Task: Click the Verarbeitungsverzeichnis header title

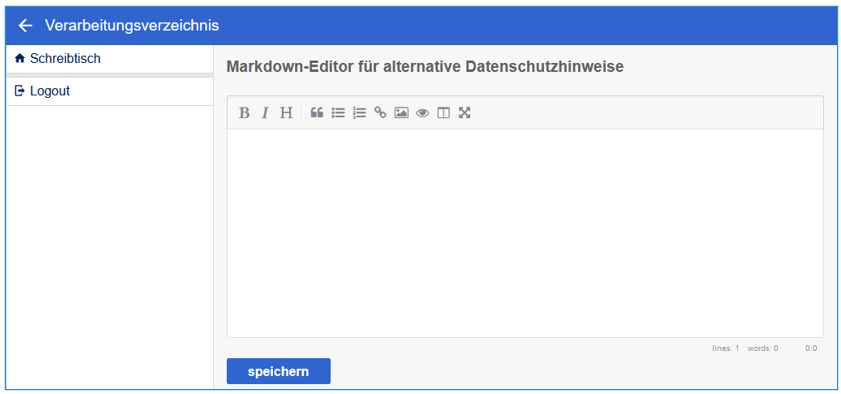Action: click(x=132, y=25)
